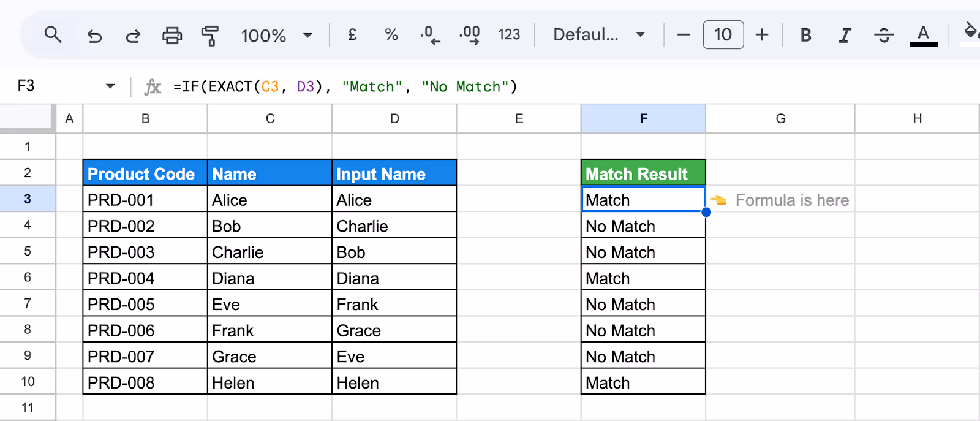Select Input Name cell Frank in row 7

point(394,305)
